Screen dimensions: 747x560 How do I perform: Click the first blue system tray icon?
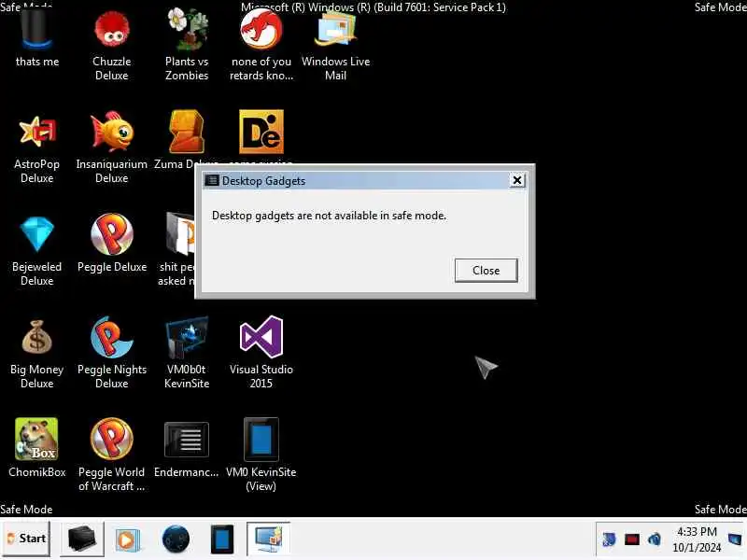(609, 539)
